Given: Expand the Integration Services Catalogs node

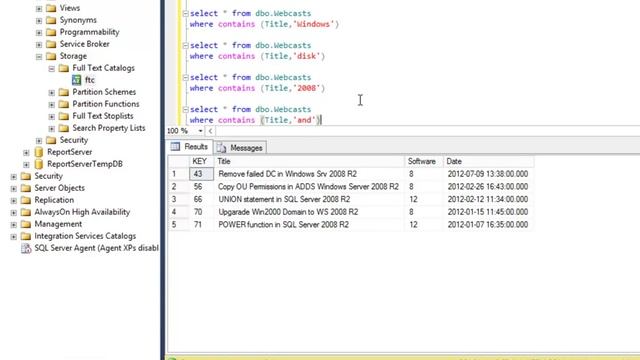Looking at the screenshot, I should point(13,236).
